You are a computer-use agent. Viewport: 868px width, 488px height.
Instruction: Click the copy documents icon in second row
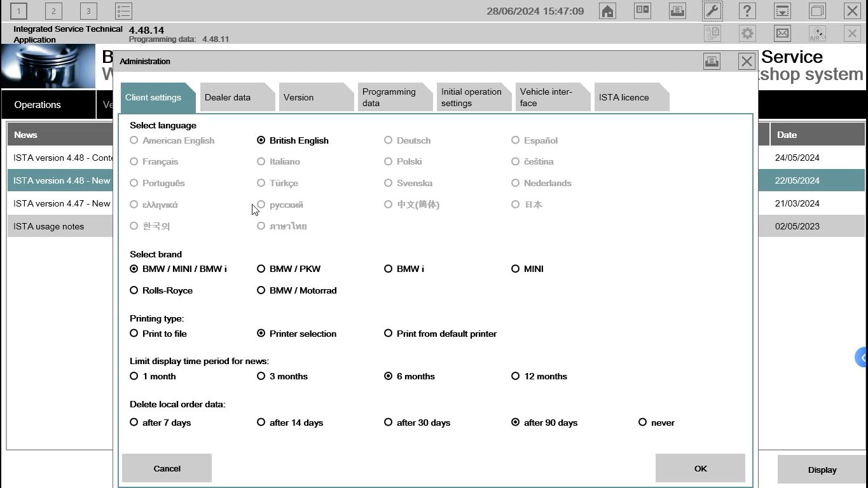click(712, 34)
